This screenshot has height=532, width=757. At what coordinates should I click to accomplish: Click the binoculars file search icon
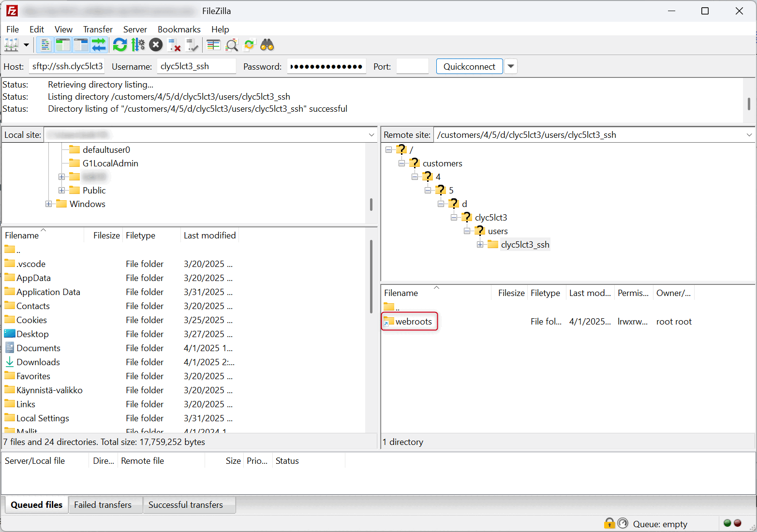click(267, 45)
